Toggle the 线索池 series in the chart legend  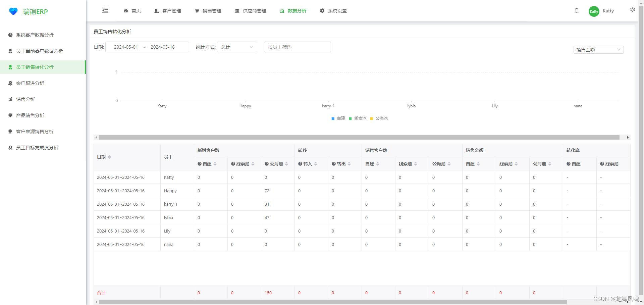(x=358, y=118)
